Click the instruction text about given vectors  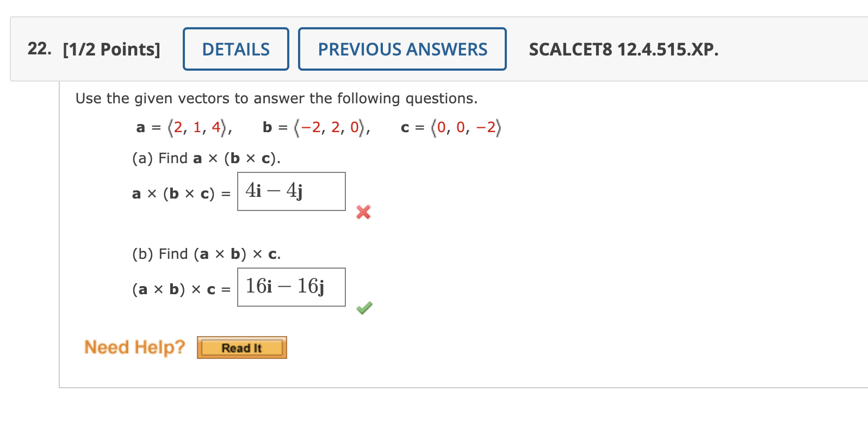point(277,98)
